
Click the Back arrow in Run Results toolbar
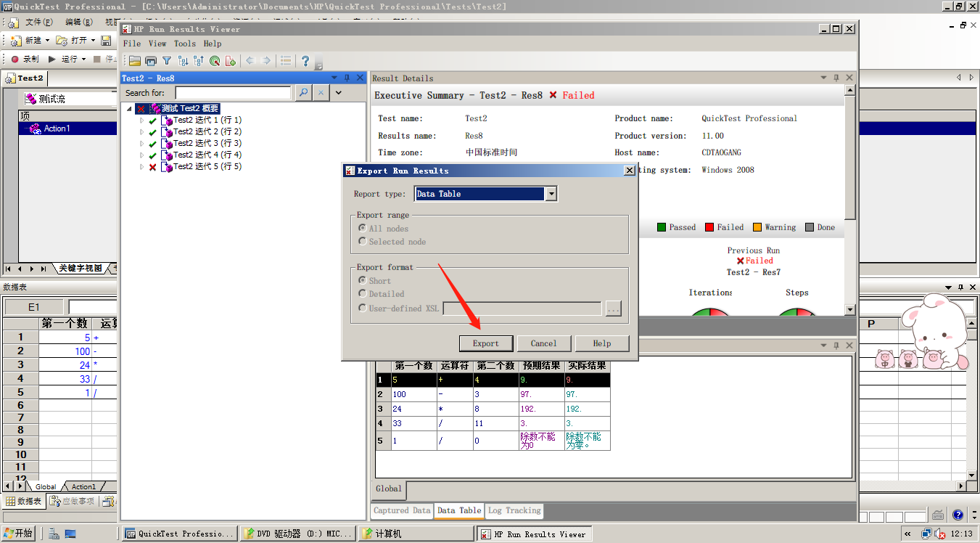(250, 61)
